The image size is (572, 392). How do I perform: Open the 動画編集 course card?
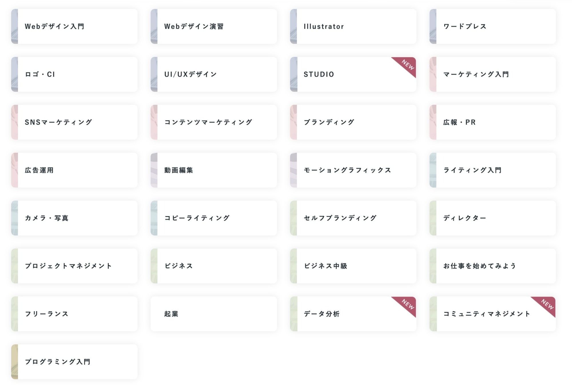tap(214, 170)
